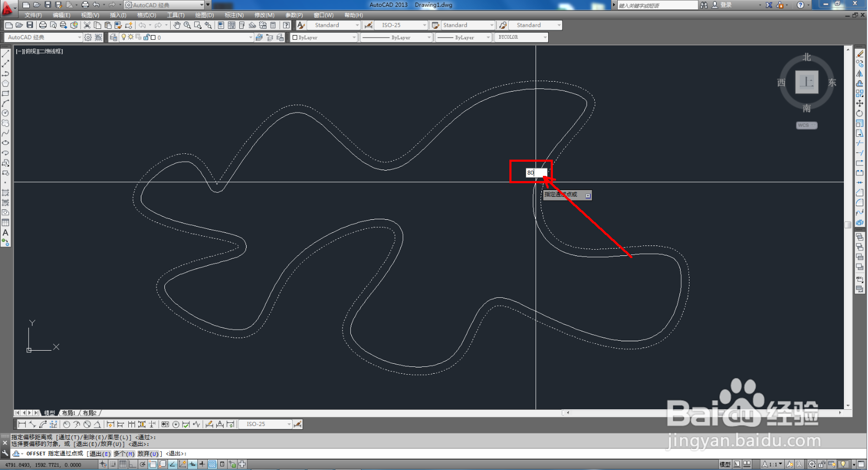Select the Rectangle draw tool
Screen dimensions: 868x470
pyautogui.click(x=6, y=94)
